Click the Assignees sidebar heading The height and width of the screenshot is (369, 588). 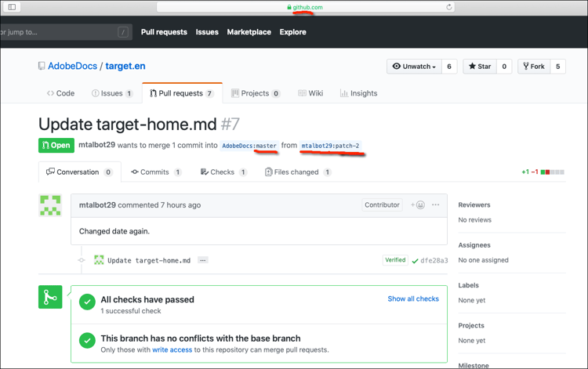click(474, 245)
